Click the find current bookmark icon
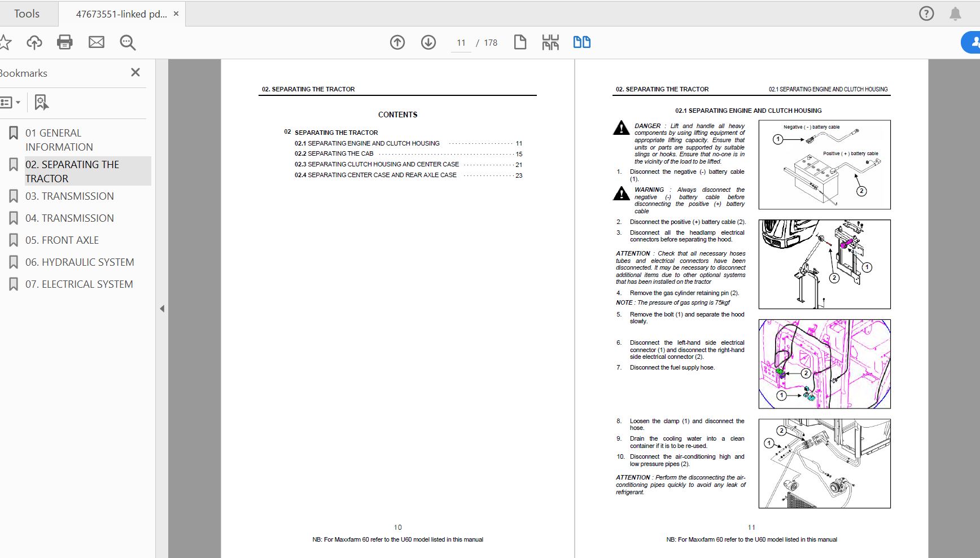The image size is (980, 558). (42, 103)
